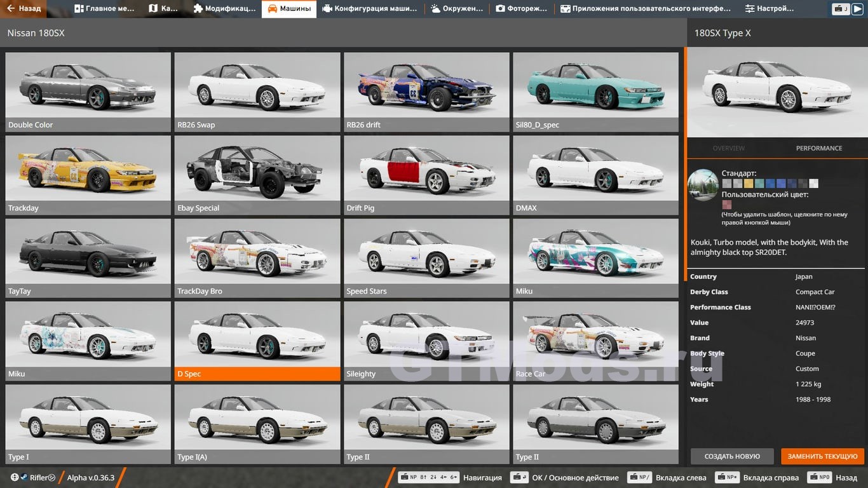Click the Body Style value Coupe
This screenshot has height=488, width=868.
coord(805,353)
